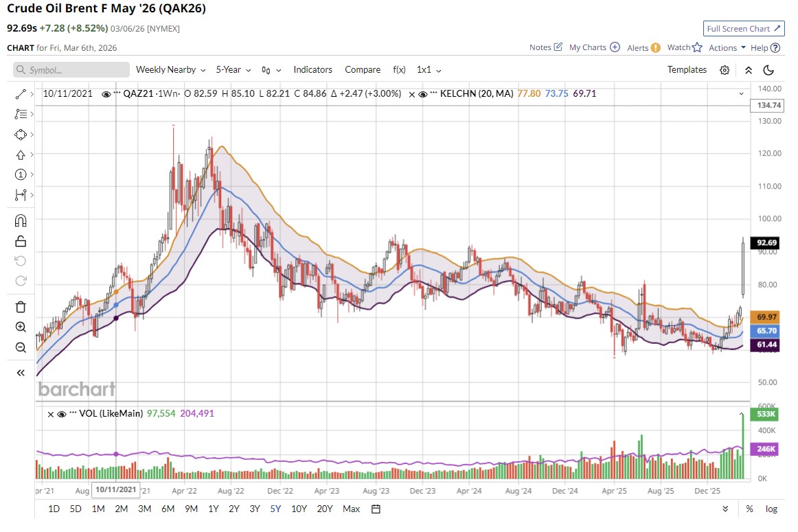Click the Symbol search field
798x532 pixels.
point(71,70)
